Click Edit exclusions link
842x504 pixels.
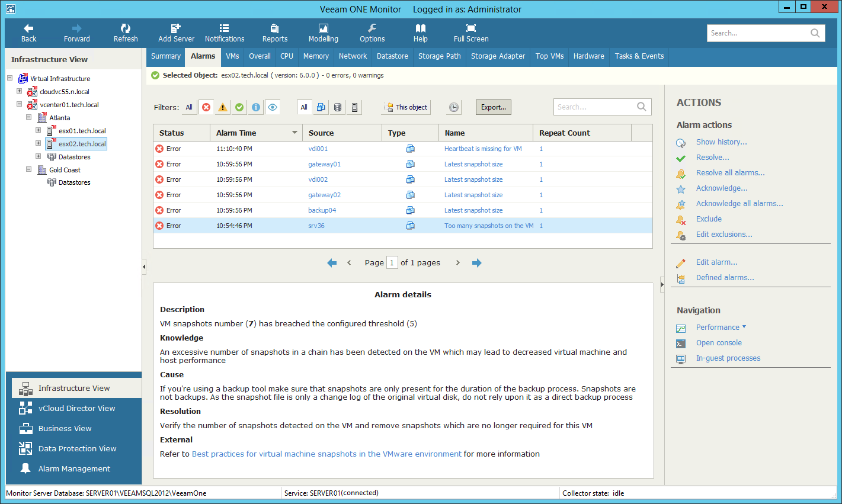click(724, 235)
